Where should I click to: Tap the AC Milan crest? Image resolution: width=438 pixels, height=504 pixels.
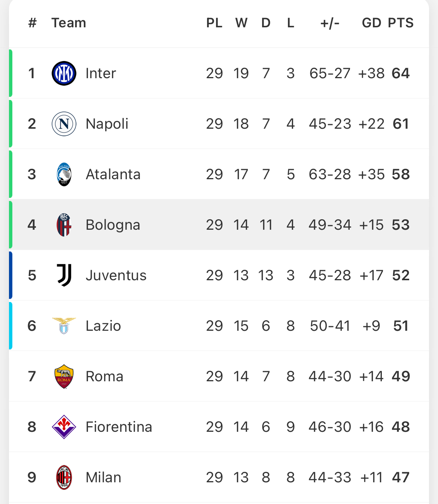[x=64, y=477]
